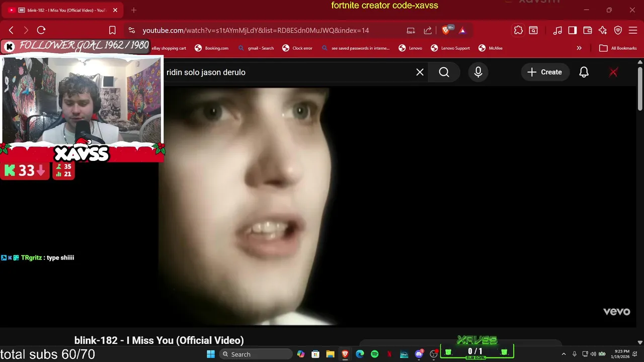Clear the YouTube search query

[x=420, y=72]
